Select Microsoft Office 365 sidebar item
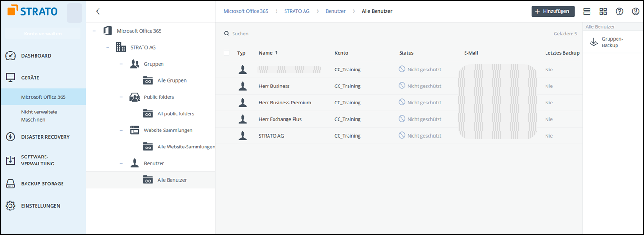This screenshot has height=235, width=644. point(43,97)
